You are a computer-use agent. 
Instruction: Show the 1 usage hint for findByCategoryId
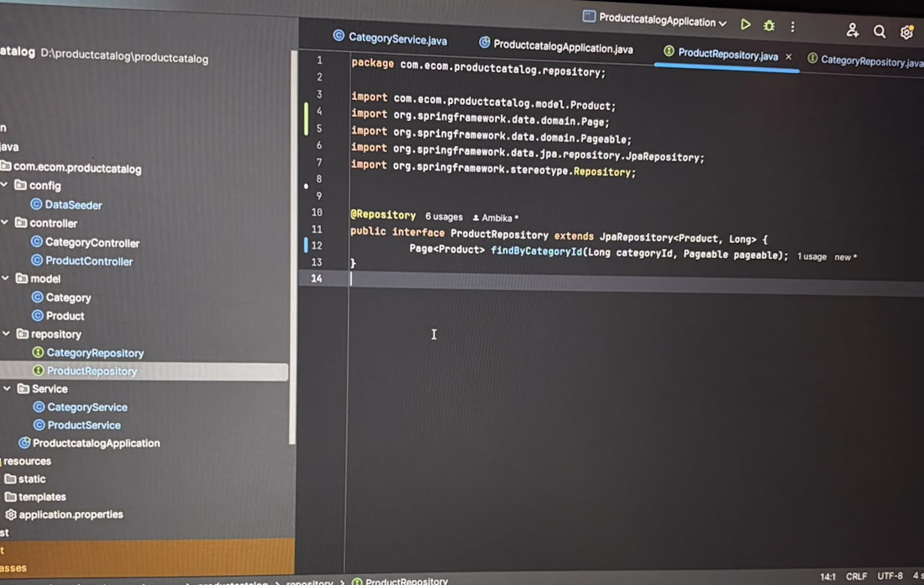812,256
